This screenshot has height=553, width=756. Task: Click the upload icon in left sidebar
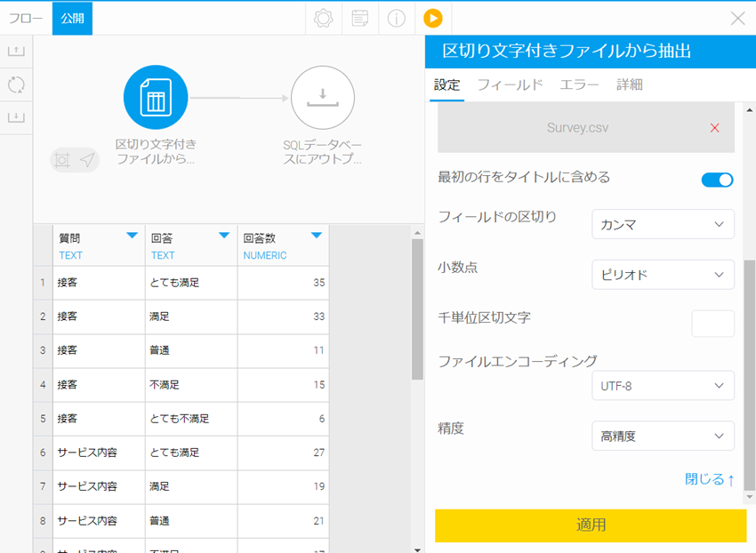(x=16, y=51)
